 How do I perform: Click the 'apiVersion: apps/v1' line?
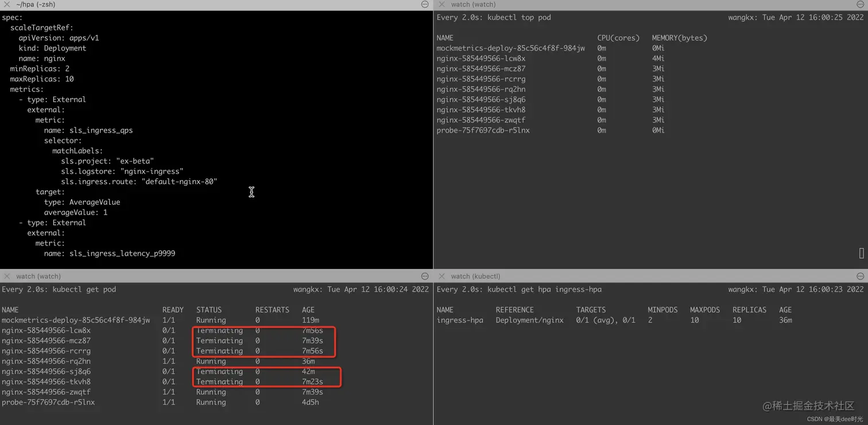coord(59,38)
